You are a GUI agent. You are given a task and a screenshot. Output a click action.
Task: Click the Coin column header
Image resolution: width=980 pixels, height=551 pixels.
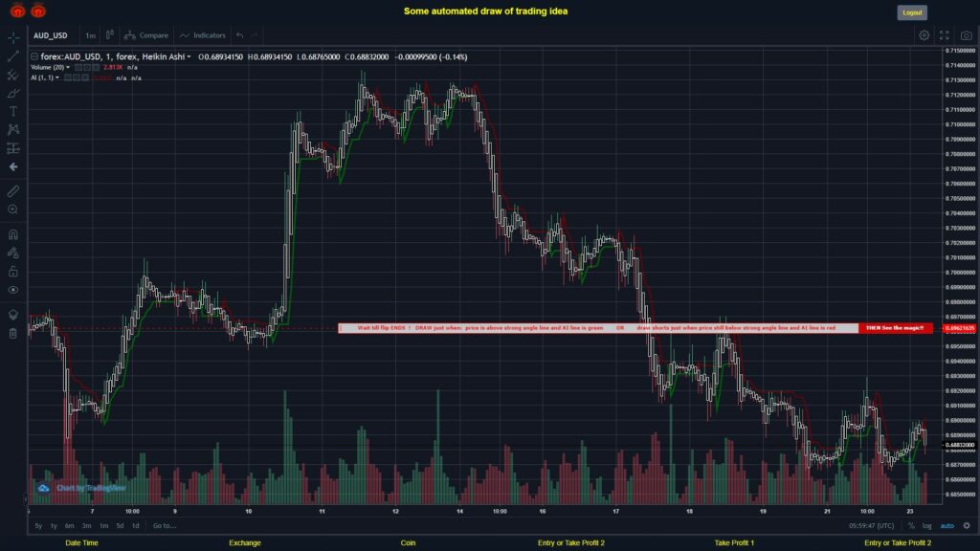coord(408,543)
